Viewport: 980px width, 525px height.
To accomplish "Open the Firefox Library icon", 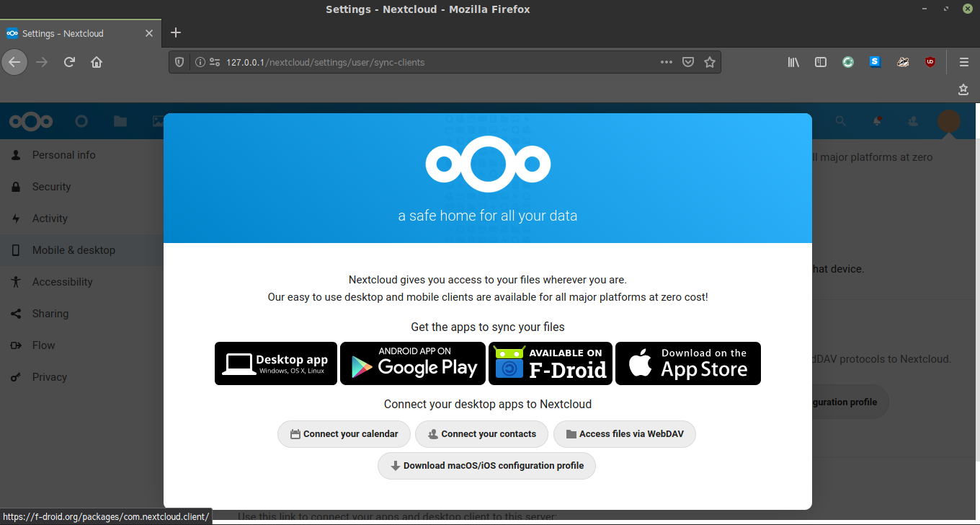I will (x=793, y=62).
